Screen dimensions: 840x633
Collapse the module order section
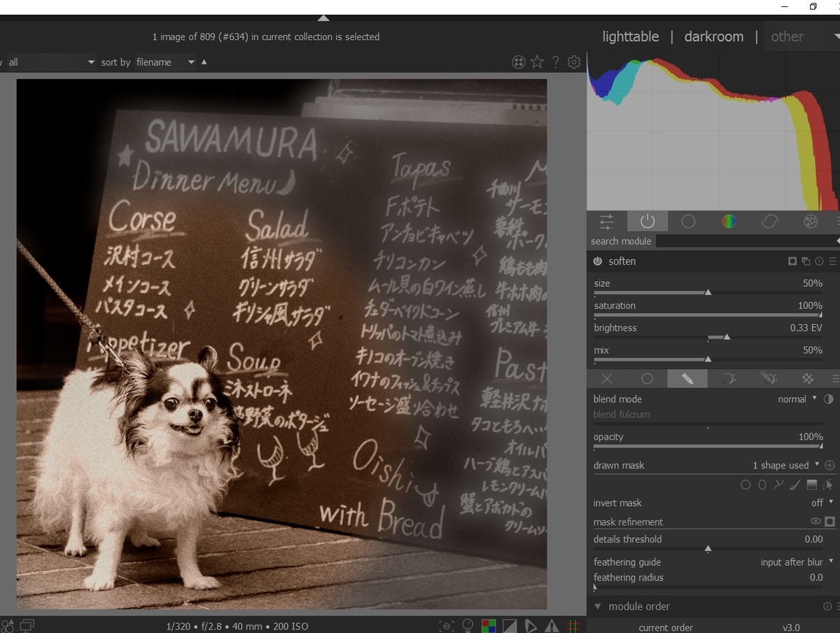[598, 606]
